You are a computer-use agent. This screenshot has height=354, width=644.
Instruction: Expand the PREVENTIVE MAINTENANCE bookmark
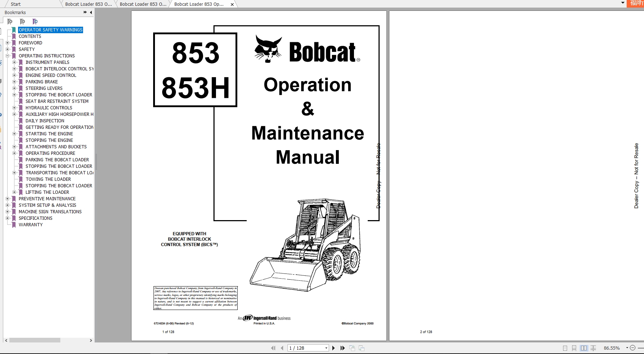coord(8,198)
